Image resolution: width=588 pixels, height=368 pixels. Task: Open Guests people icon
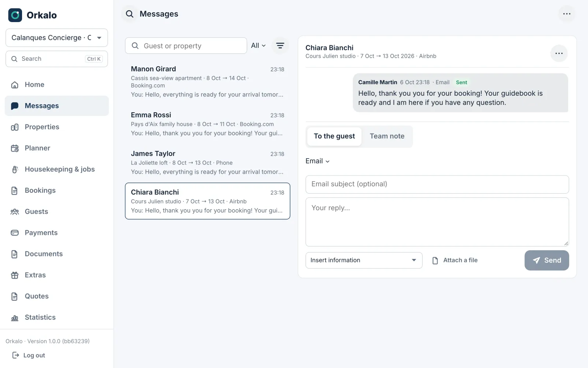15,212
